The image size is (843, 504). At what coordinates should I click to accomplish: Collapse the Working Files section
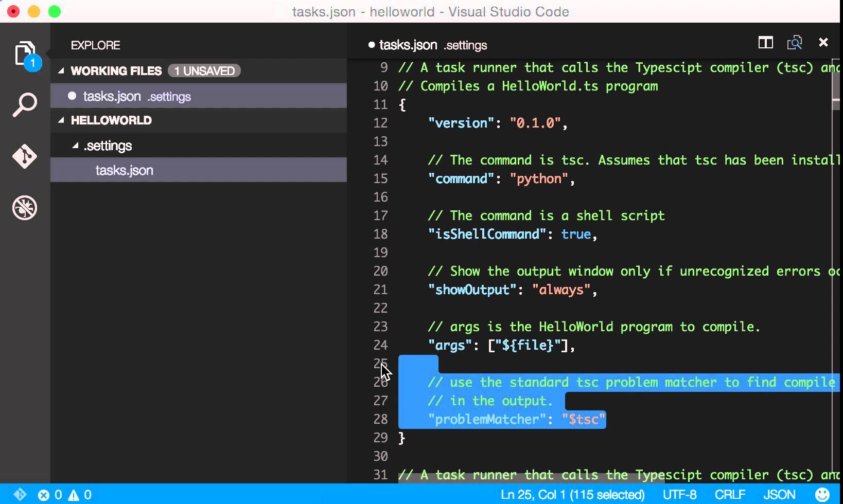click(61, 71)
